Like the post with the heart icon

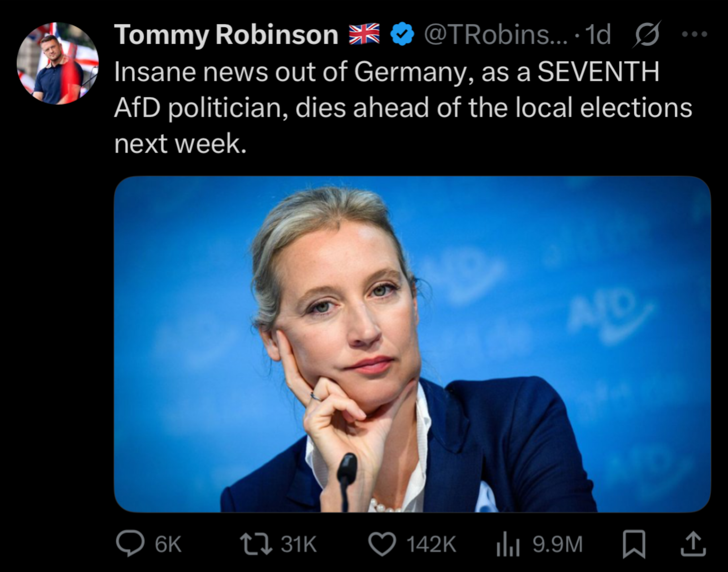[x=383, y=544]
